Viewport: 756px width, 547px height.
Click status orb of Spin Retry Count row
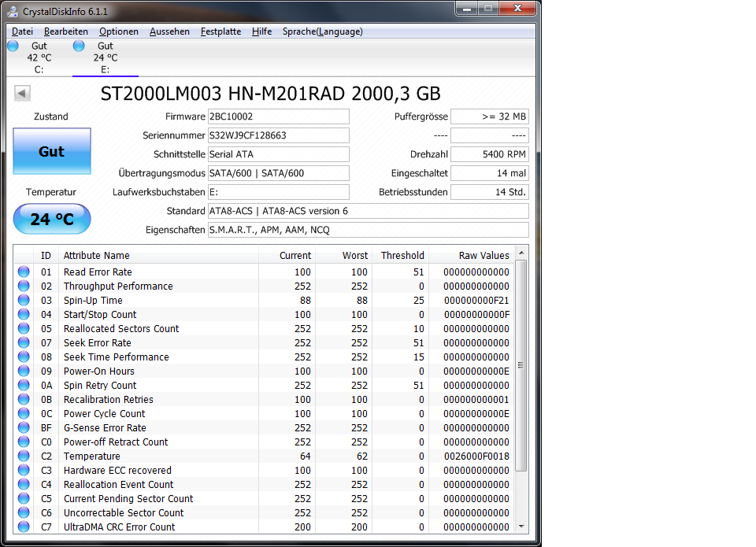[x=24, y=385]
